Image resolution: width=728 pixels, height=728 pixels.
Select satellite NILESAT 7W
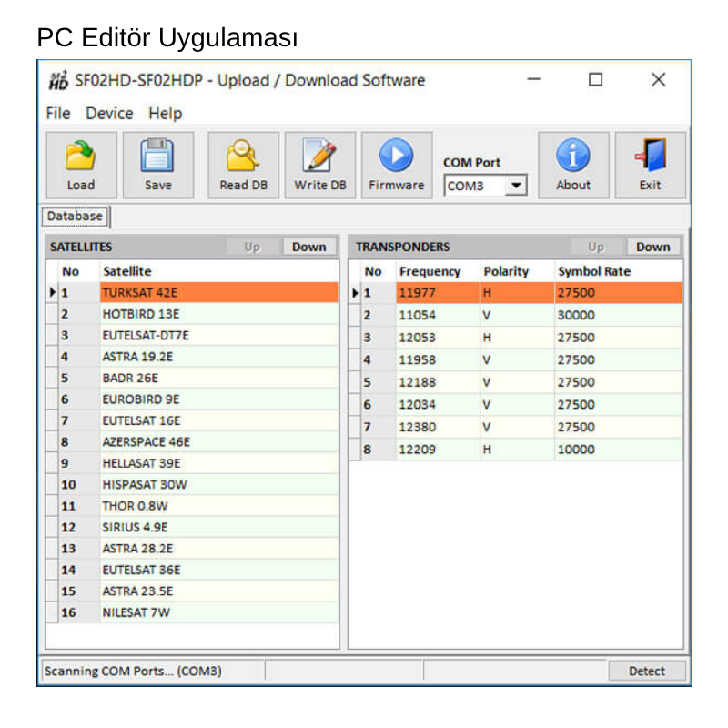point(219,612)
